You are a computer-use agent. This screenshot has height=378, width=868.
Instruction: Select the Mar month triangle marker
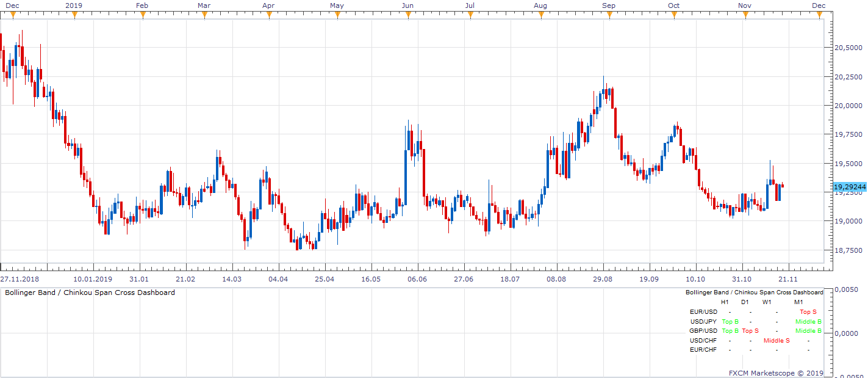[204, 15]
